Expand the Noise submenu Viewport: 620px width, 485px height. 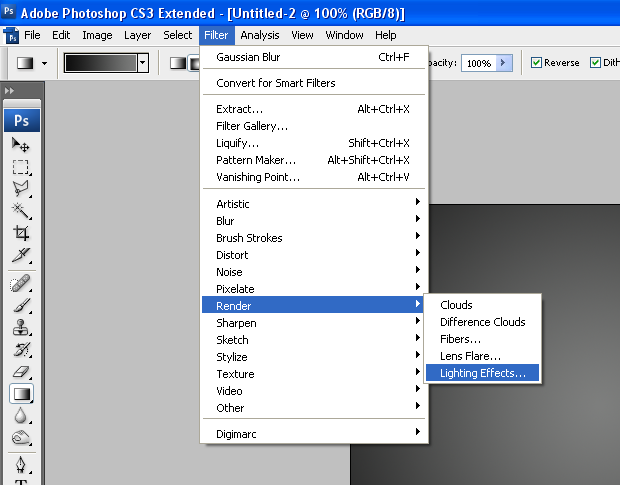[313, 272]
